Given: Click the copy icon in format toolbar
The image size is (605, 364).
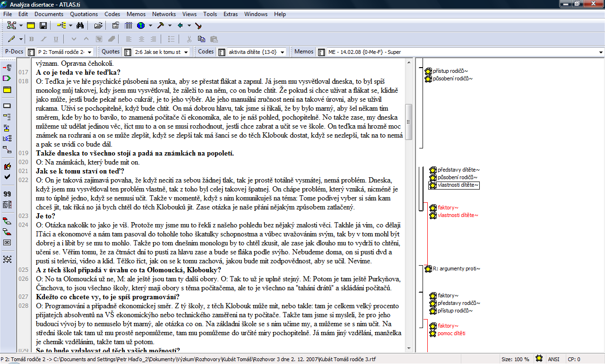Looking at the screenshot, I should pos(201,39).
